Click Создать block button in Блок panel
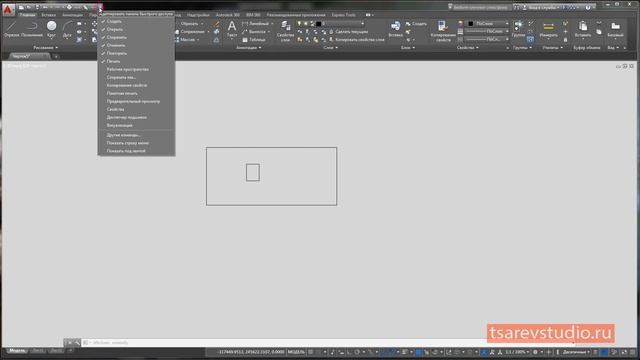 [x=416, y=24]
